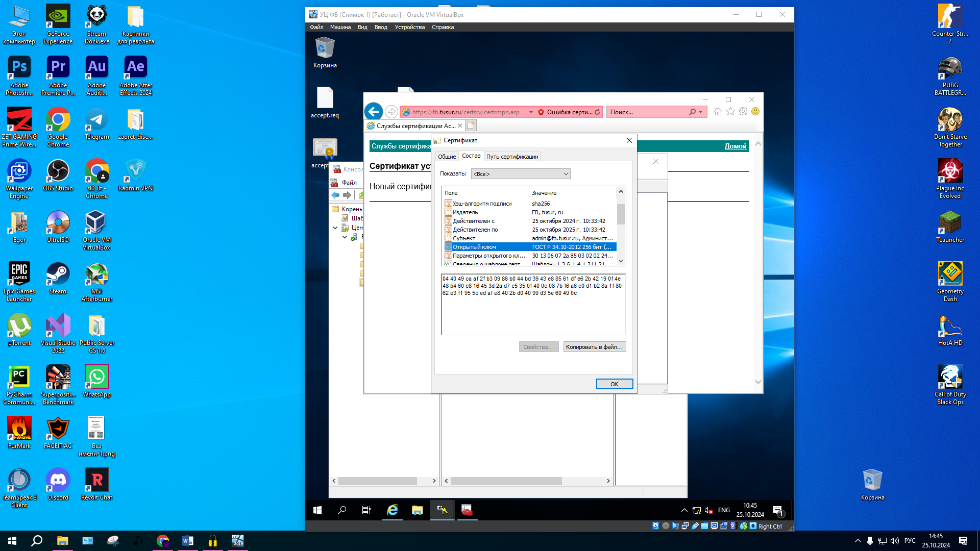This screenshot has width=980, height=551.
Task: Open the VM Start menu button
Action: click(317, 510)
